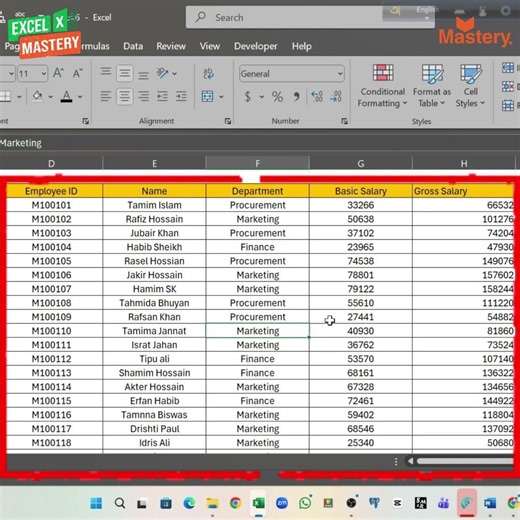Center text horizontally

coord(125,96)
